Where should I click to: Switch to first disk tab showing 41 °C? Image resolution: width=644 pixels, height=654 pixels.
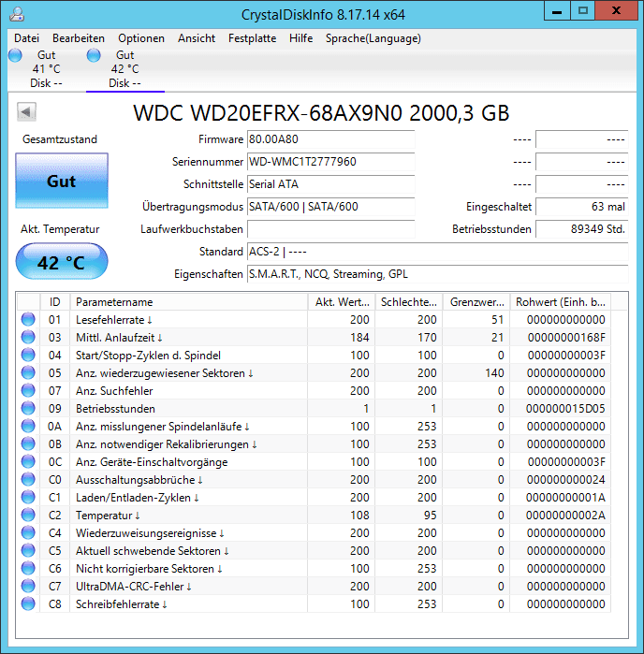(46, 69)
